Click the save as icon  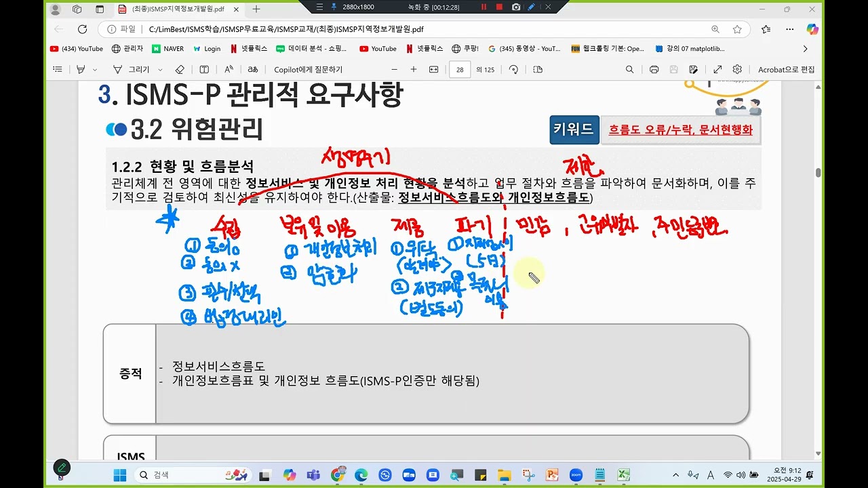click(693, 69)
